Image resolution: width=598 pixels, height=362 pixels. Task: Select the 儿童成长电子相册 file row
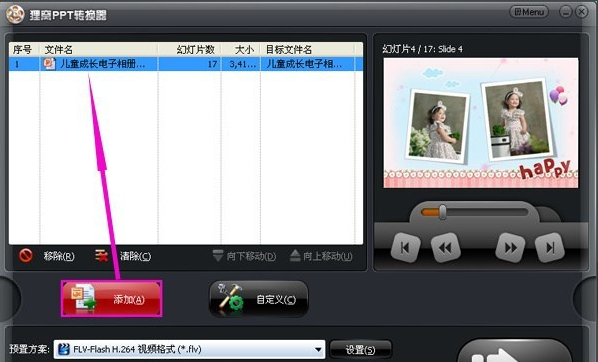coord(186,64)
